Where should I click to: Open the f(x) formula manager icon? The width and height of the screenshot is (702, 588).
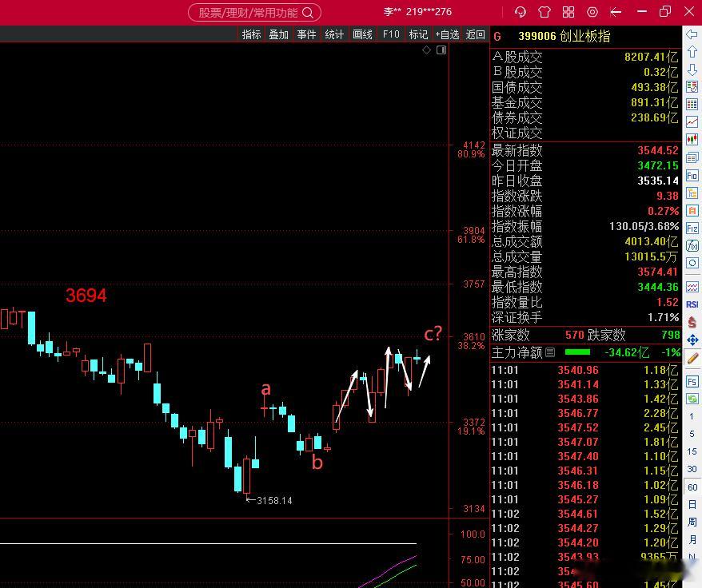pyautogui.click(x=692, y=246)
